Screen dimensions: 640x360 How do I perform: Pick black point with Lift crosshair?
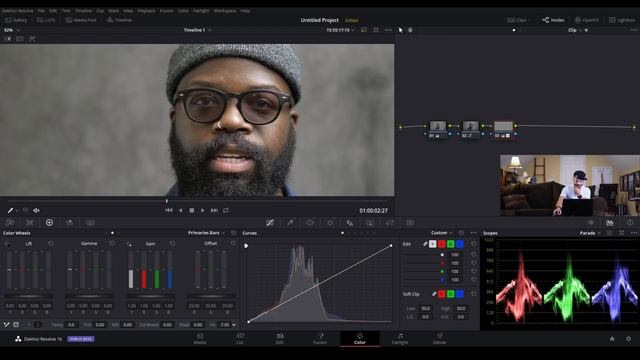[x=7, y=244]
